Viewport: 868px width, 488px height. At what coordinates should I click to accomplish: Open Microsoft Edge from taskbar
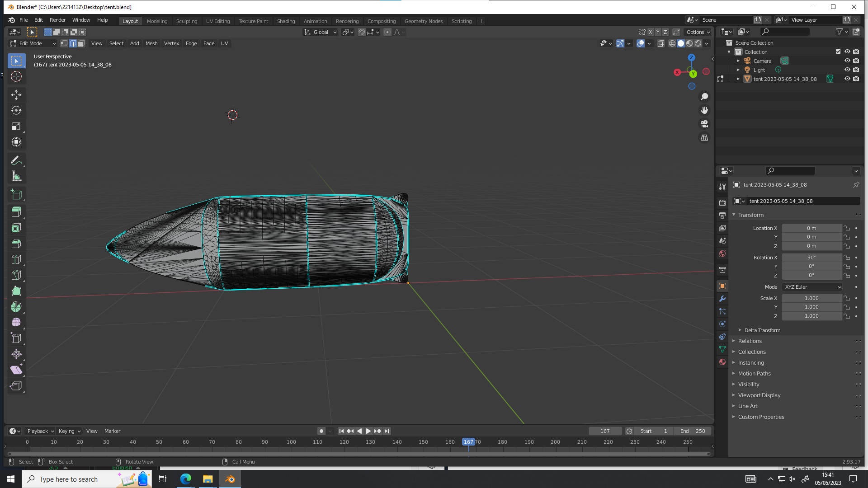186,479
